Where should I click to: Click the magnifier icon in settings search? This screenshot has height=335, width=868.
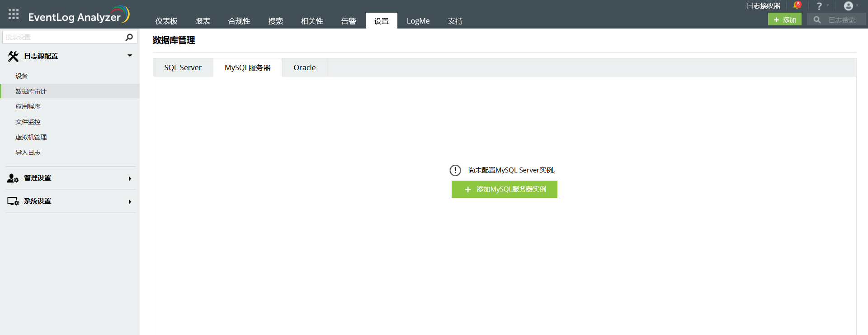129,37
